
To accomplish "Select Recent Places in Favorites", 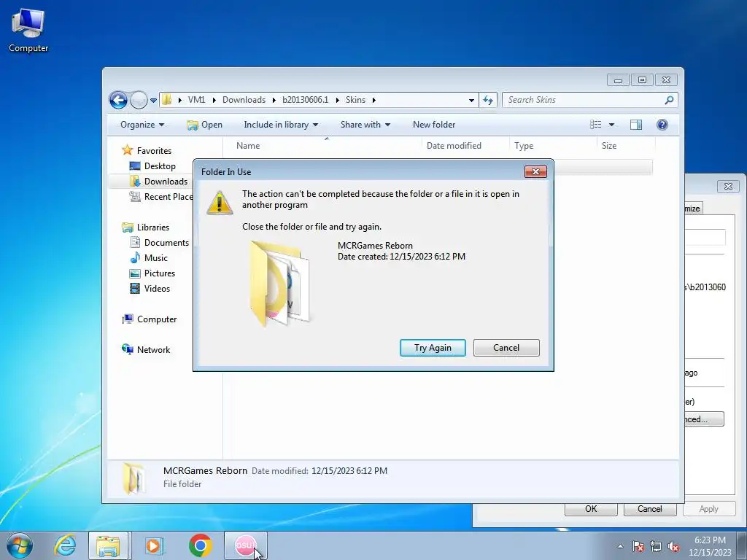I will 161,197.
